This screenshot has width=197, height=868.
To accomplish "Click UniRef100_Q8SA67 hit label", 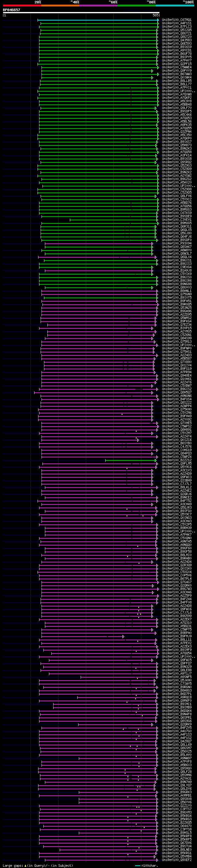I will pos(177,247).
